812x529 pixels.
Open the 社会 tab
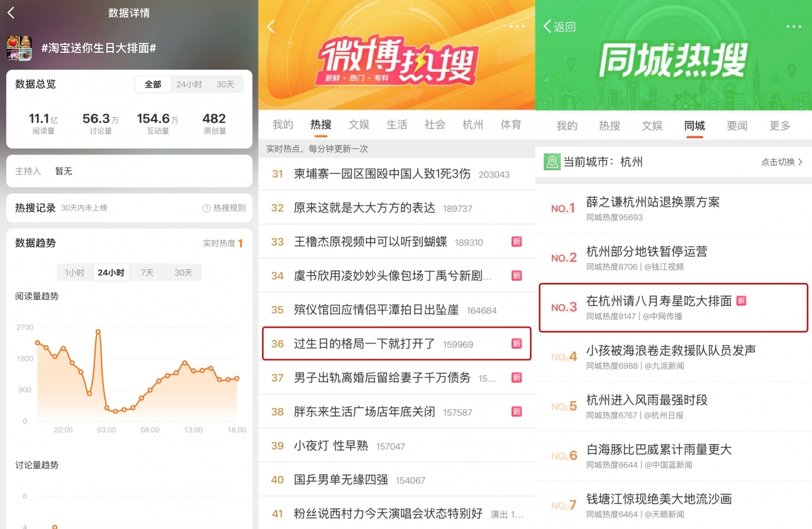435,125
